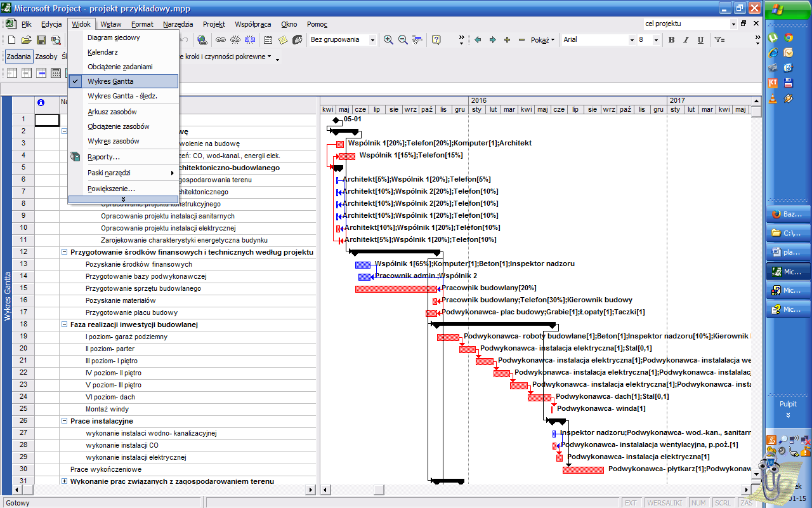
Task: Click the Open file folder icon
Action: coord(27,40)
